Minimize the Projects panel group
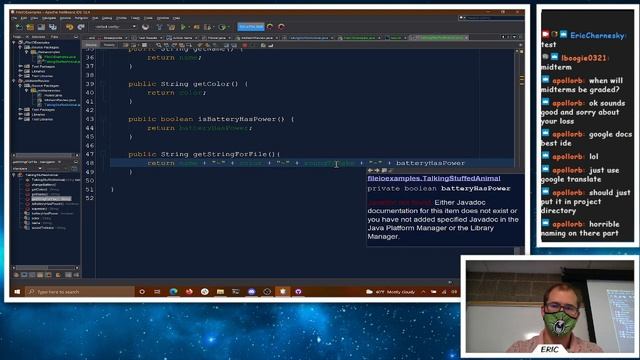The height and width of the screenshot is (360, 640). pos(76,37)
